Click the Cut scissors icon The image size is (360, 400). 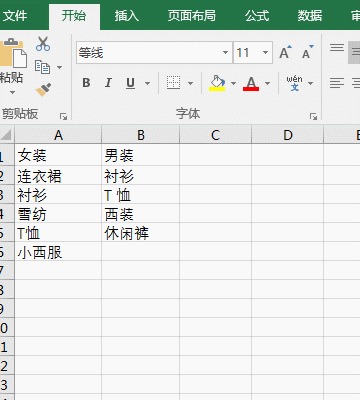tap(43, 44)
